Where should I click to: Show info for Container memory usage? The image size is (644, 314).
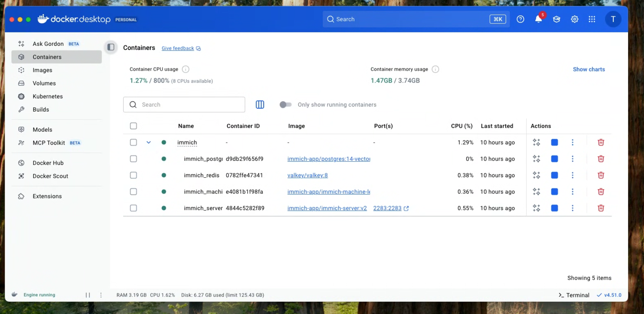click(x=436, y=69)
